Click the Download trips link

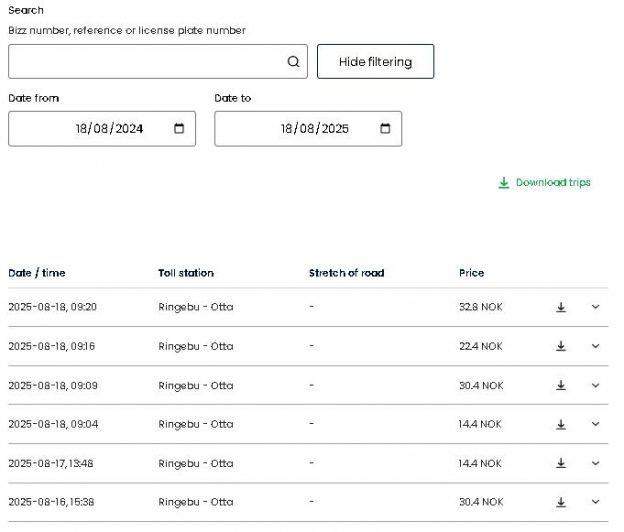pos(544,183)
